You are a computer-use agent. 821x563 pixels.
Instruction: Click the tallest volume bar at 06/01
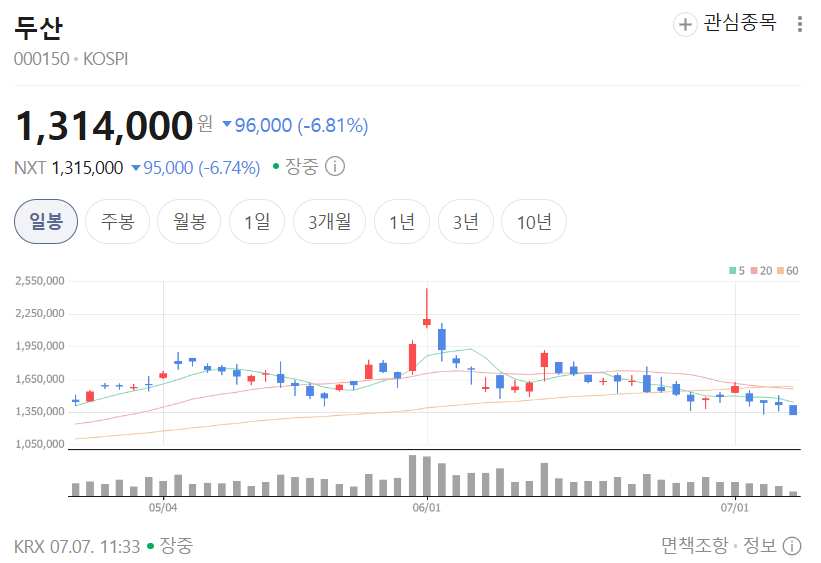[x=413, y=476]
